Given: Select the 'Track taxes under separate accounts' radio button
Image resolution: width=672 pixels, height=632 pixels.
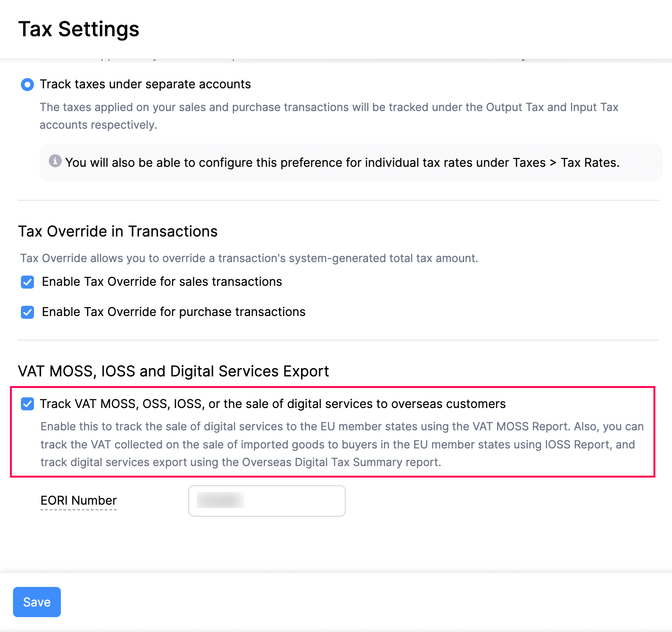Looking at the screenshot, I should (27, 85).
